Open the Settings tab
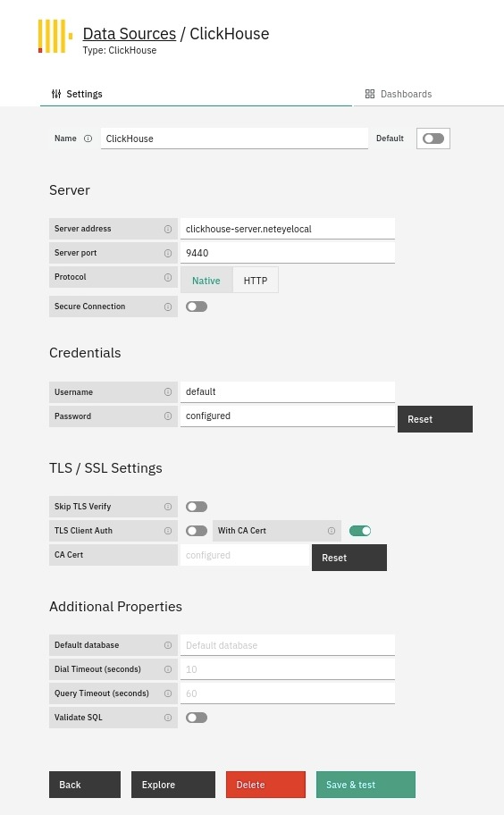Viewport: 504px width, 815px height. (77, 94)
